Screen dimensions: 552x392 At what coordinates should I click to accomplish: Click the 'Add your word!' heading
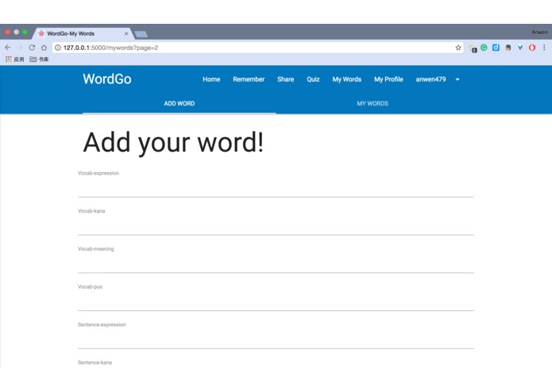[173, 142]
